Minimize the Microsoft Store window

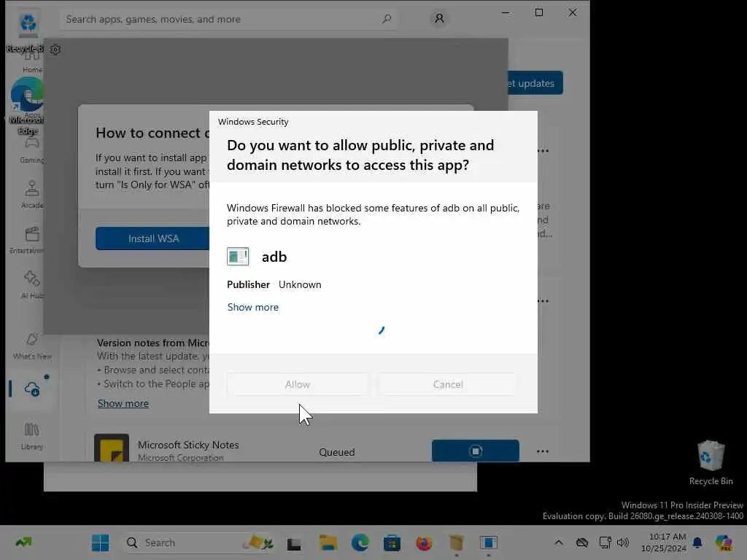[x=506, y=12]
